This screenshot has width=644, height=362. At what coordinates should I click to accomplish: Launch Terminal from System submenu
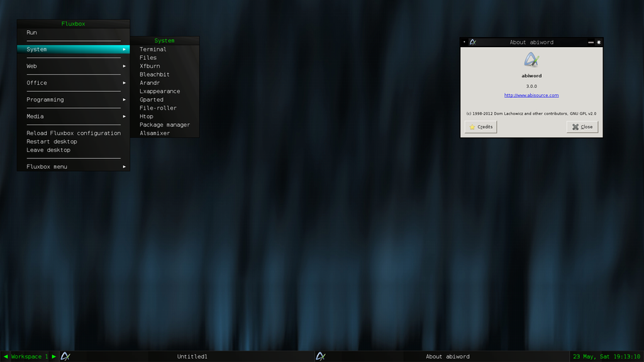tap(165, 49)
